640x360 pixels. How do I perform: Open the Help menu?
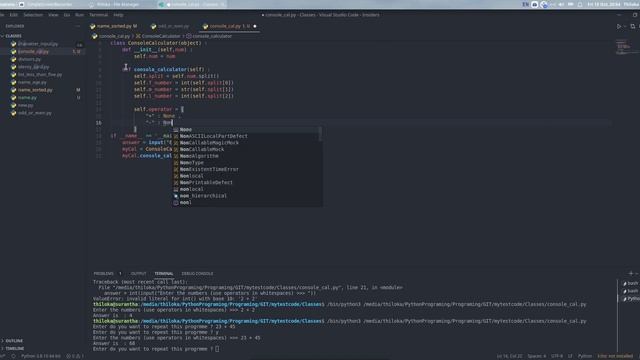tap(118, 15)
